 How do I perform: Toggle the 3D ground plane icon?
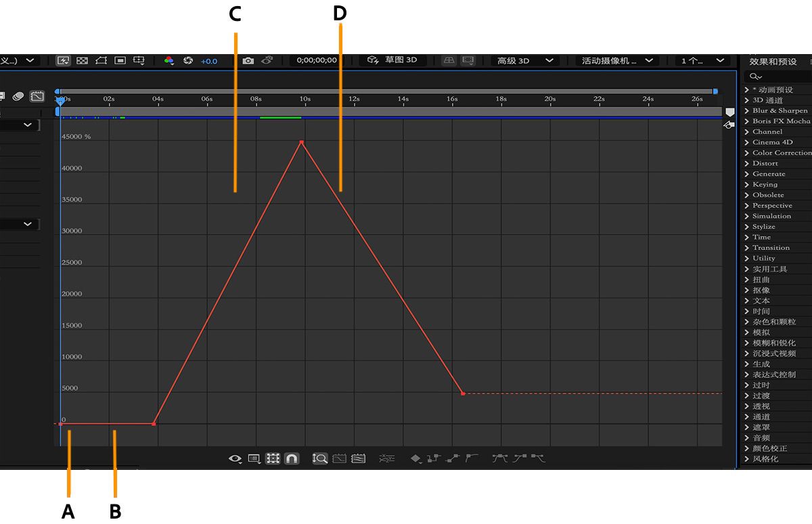449,60
